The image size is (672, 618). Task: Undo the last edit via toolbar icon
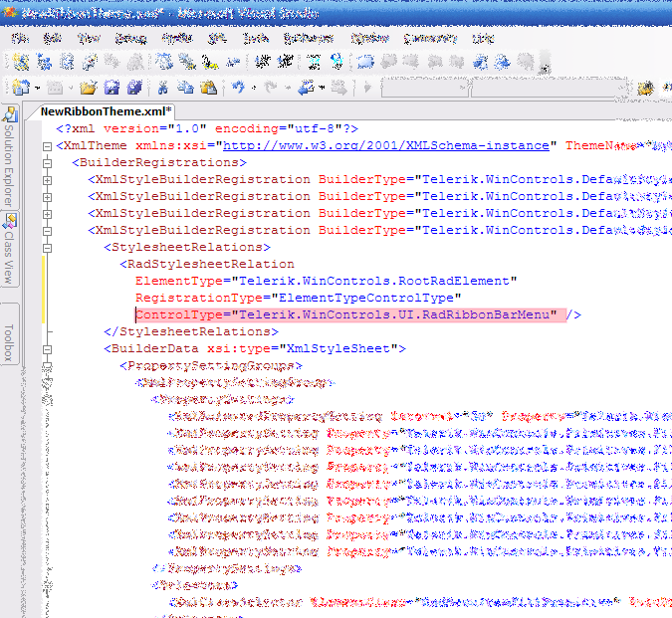pyautogui.click(x=238, y=88)
